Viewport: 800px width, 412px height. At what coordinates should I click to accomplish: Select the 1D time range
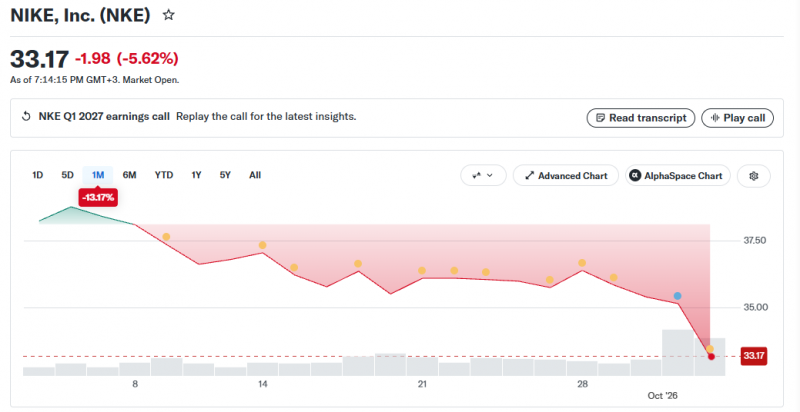click(x=37, y=175)
